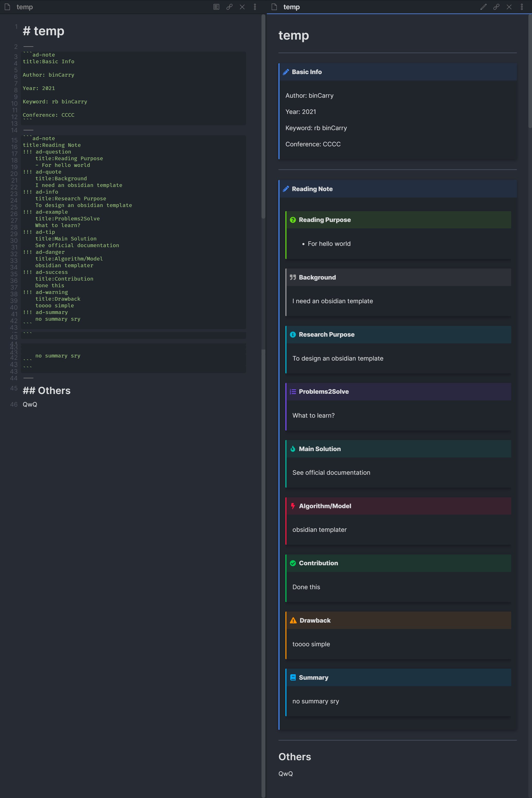Click the Algorithm/Model lightning bolt icon

point(293,506)
